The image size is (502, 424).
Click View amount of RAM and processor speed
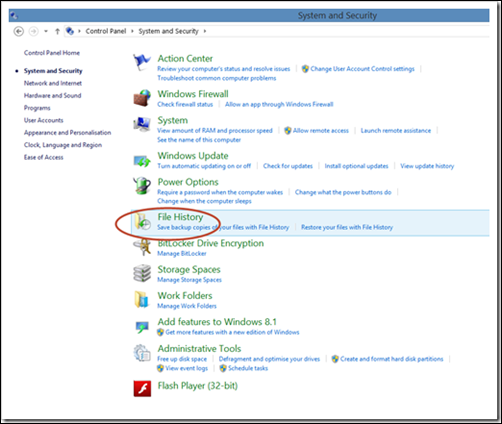pos(215,130)
